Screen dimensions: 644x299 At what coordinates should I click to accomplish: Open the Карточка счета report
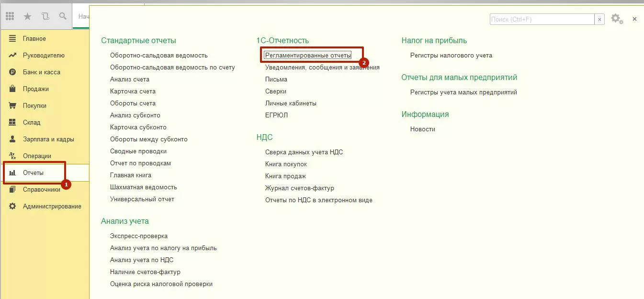click(133, 91)
